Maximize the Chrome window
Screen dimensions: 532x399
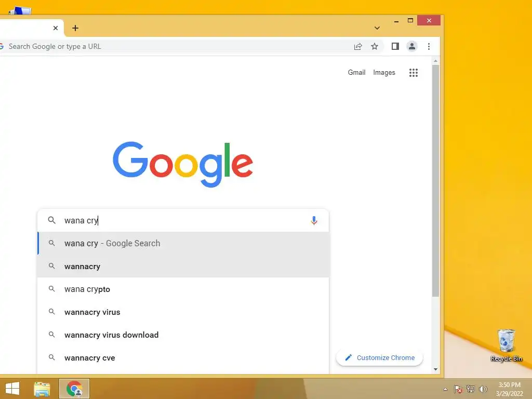point(410,21)
